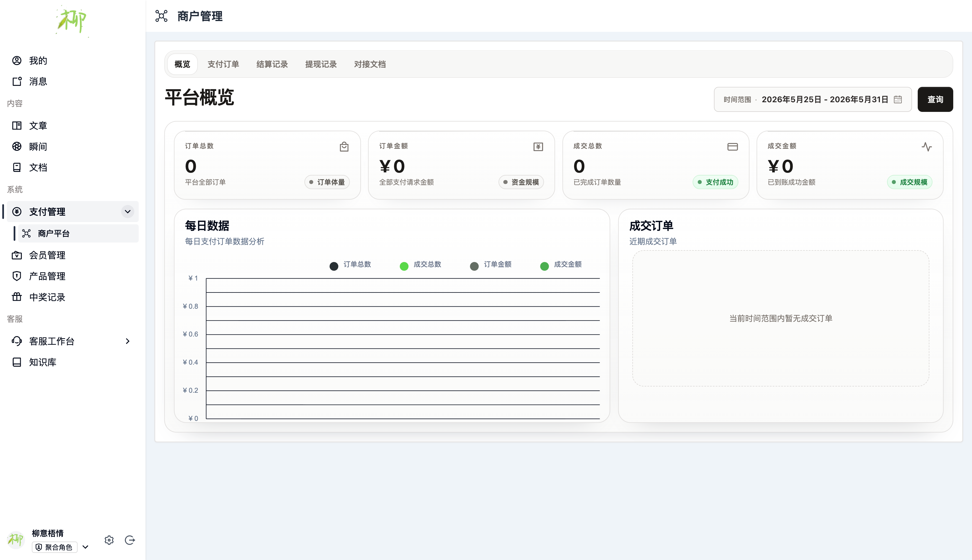972x560 pixels.
Task: Click the logout icon at sidebar bottom
Action: (130, 540)
